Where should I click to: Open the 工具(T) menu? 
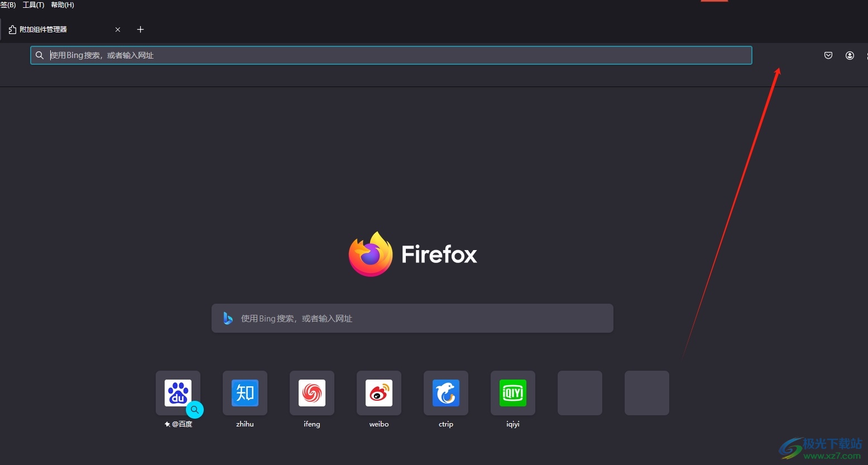point(33,5)
